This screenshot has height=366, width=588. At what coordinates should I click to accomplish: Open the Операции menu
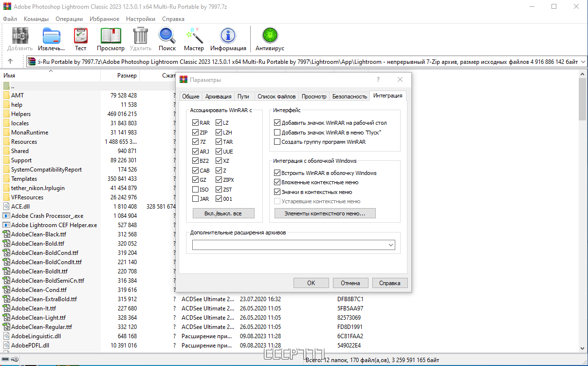(x=69, y=19)
